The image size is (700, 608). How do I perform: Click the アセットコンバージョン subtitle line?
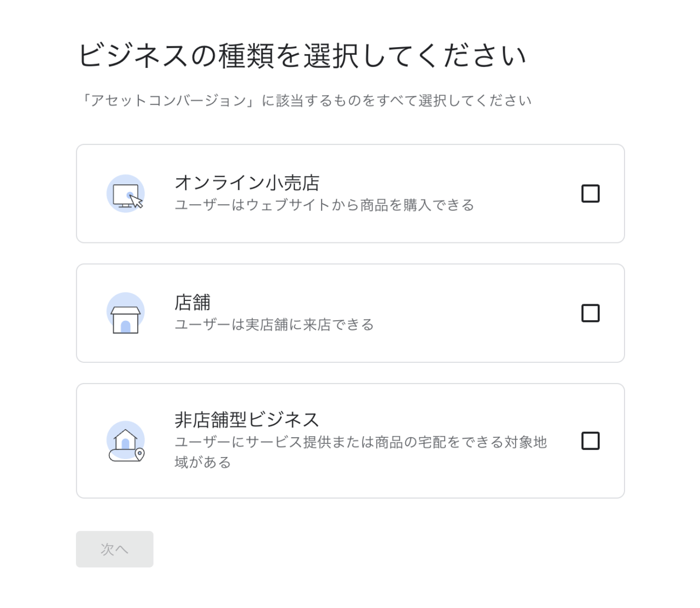[x=304, y=101]
